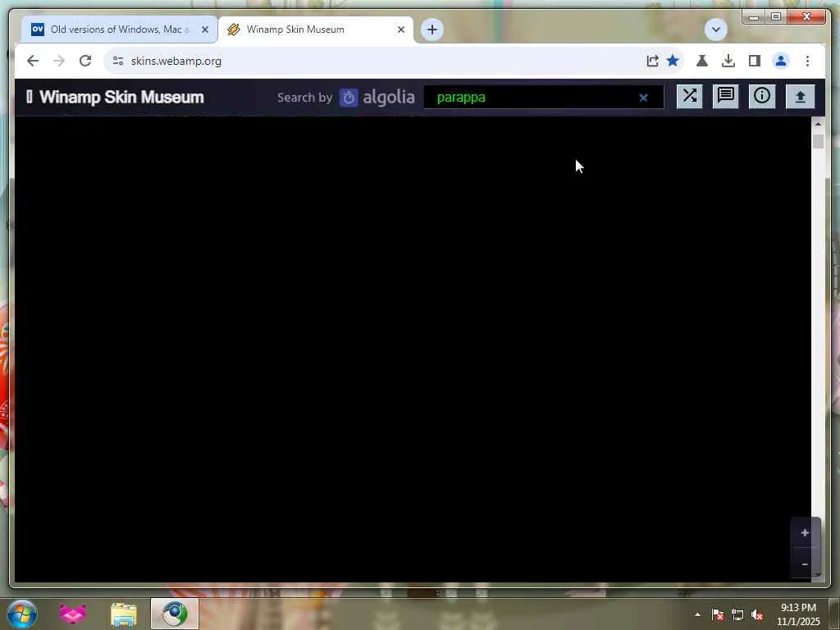Open the Windows Start menu

[22, 614]
